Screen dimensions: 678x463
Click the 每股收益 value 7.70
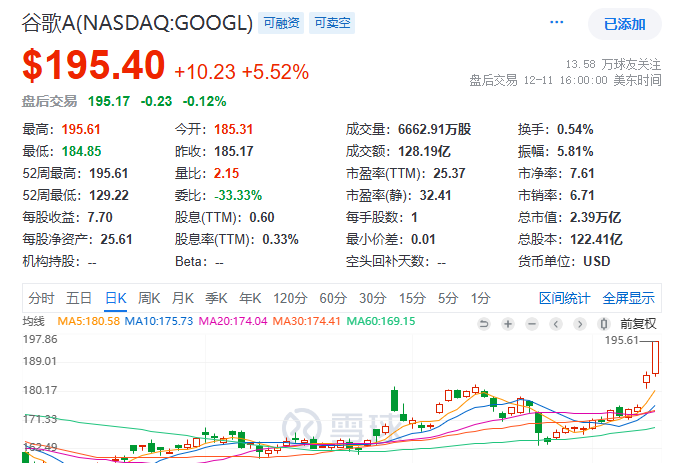(x=100, y=217)
